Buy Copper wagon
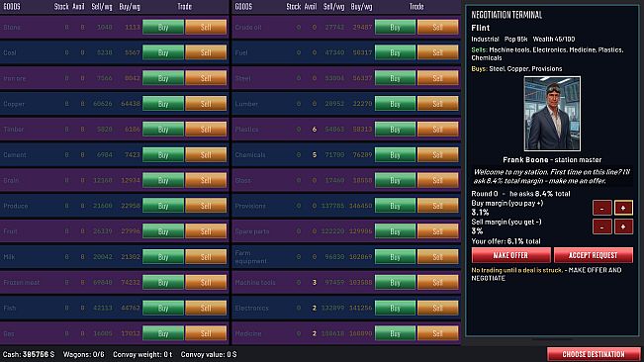The width and height of the screenshot is (644, 362). [x=163, y=104]
